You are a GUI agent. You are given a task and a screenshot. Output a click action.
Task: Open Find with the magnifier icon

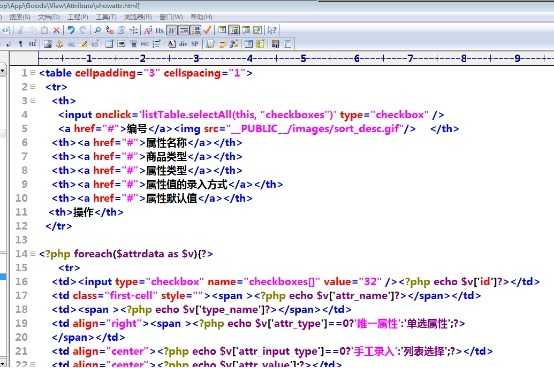[98, 30]
